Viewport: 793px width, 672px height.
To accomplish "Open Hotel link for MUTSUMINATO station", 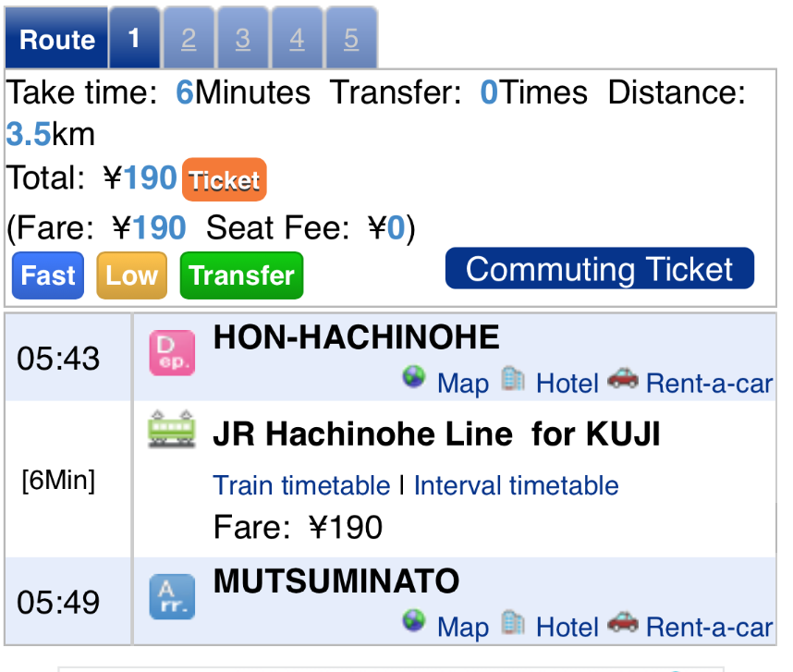I will point(567,627).
